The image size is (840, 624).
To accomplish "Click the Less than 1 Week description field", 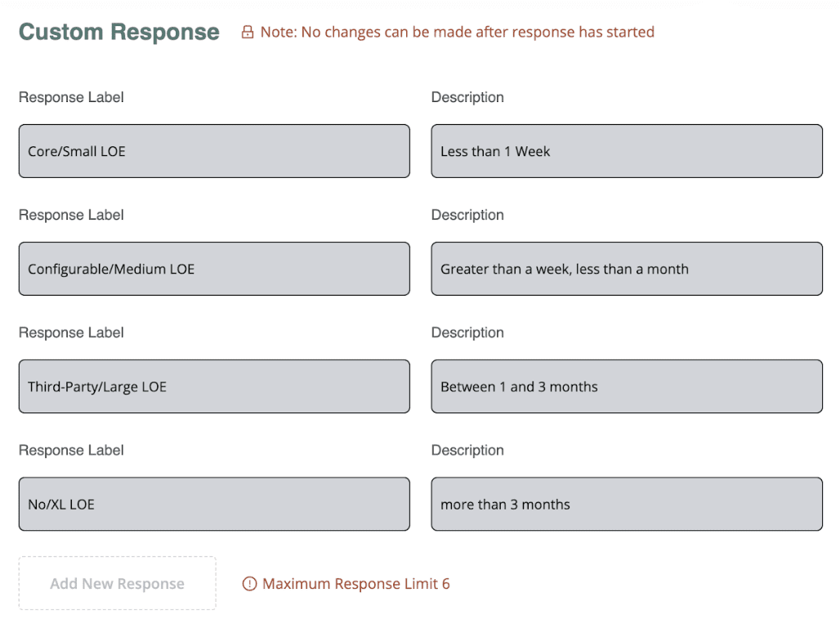I will point(627,151).
